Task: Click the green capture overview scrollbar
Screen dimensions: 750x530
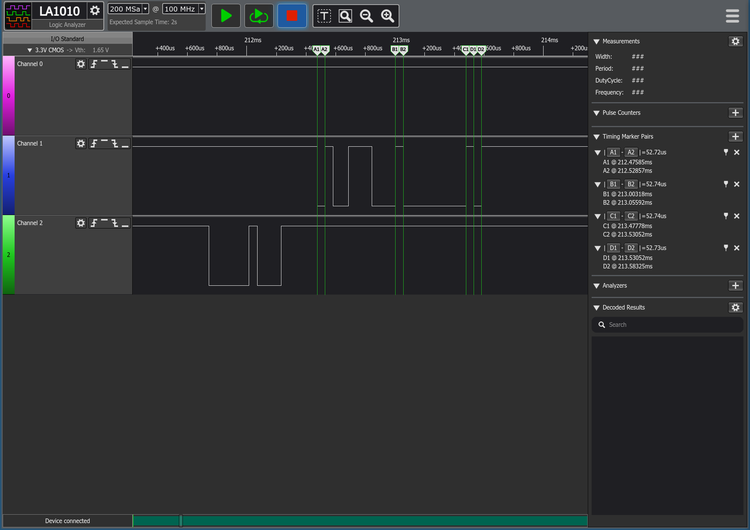Action: (360, 520)
